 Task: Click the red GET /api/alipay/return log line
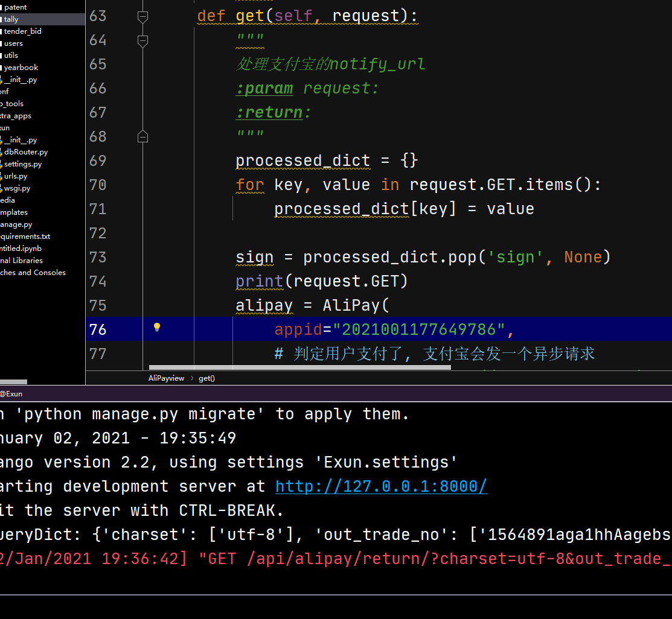coord(336,559)
